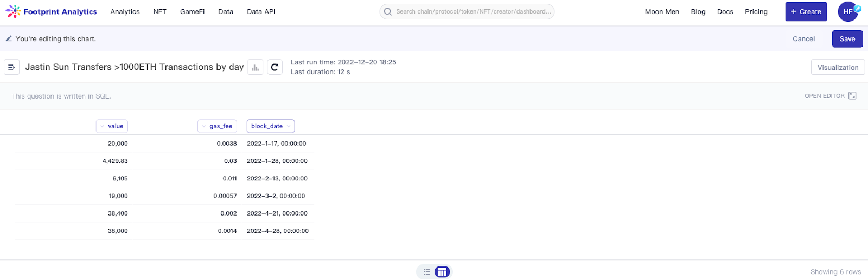
Task: Click the pencil edit icon in banner
Action: 9,39
